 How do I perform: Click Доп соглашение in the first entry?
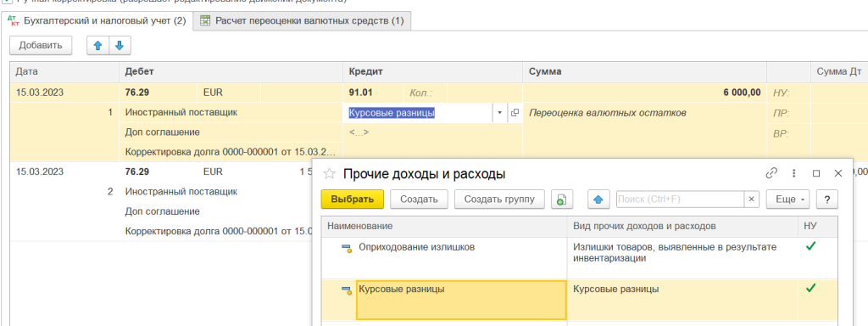[162, 132]
